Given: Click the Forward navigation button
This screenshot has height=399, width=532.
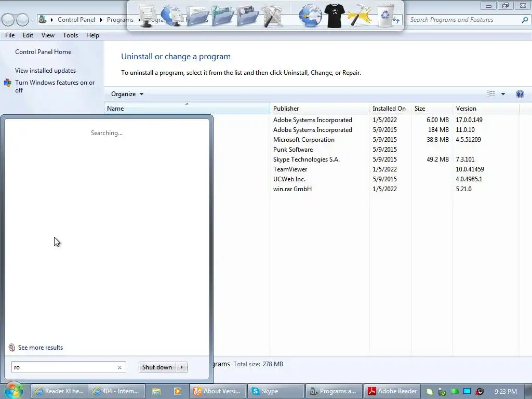Looking at the screenshot, I should click(x=22, y=20).
